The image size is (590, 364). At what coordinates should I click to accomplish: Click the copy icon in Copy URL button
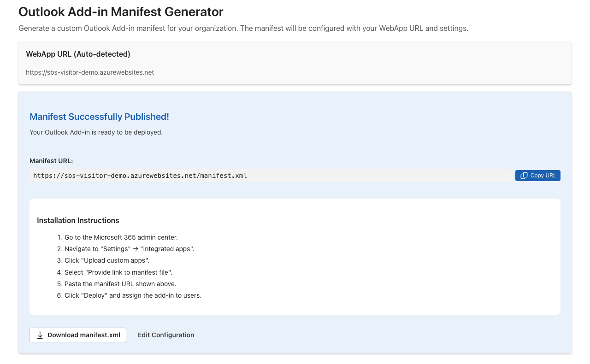coord(524,176)
